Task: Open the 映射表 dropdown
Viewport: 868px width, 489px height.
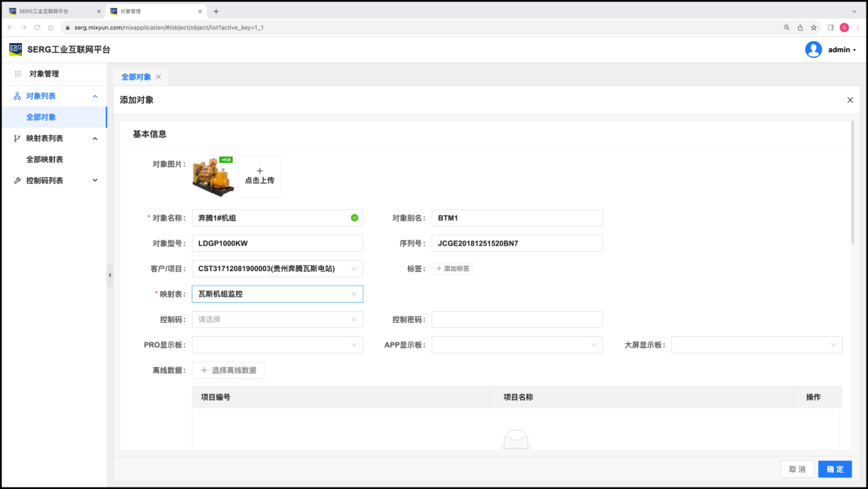Action: (x=277, y=294)
